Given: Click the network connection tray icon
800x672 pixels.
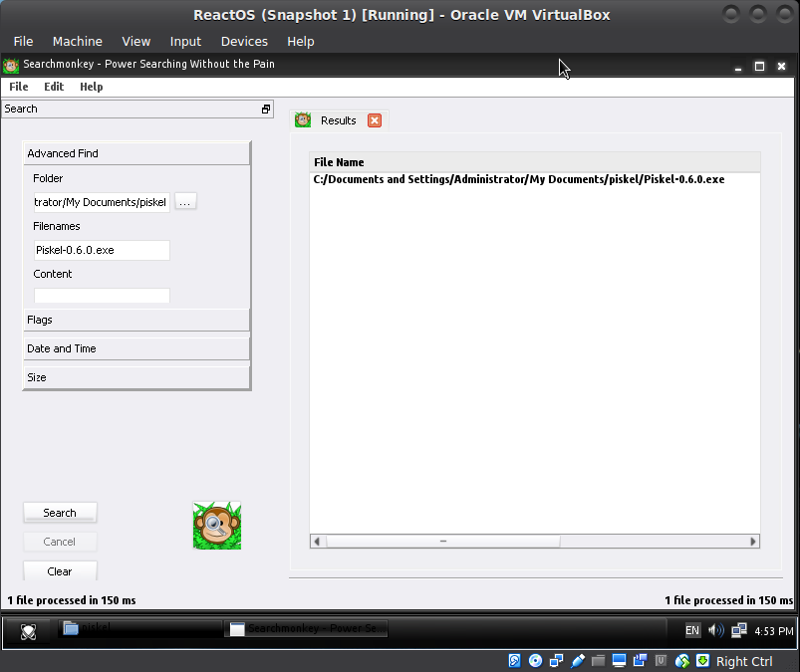Looking at the screenshot, I should 739,631.
